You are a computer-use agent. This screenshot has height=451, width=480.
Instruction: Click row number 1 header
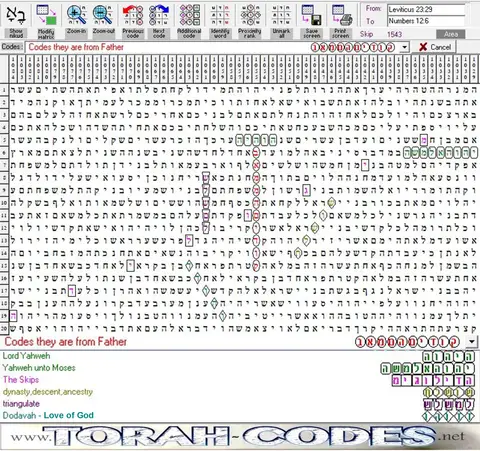(4, 90)
